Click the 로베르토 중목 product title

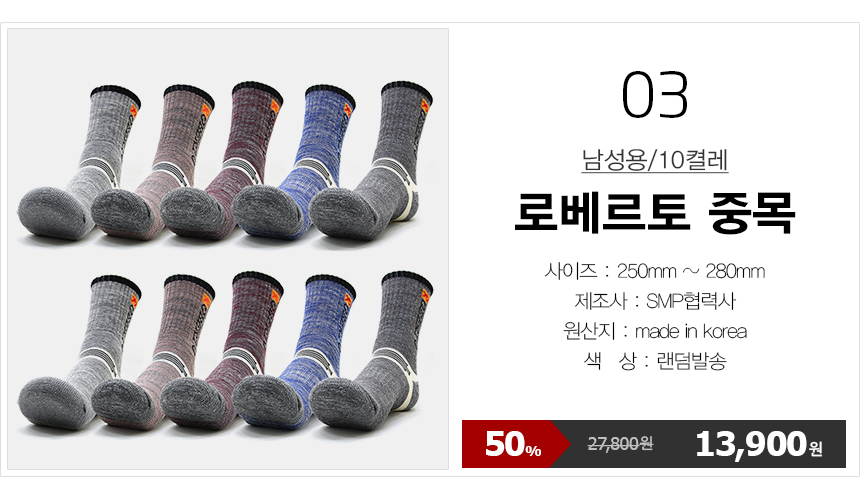pyautogui.click(x=654, y=213)
